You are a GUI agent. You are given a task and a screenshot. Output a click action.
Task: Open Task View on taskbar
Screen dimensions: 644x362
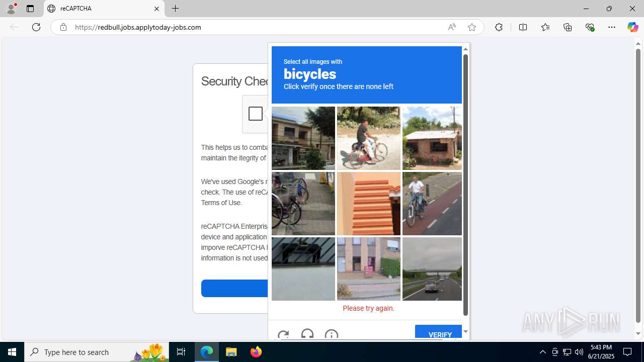click(181, 352)
